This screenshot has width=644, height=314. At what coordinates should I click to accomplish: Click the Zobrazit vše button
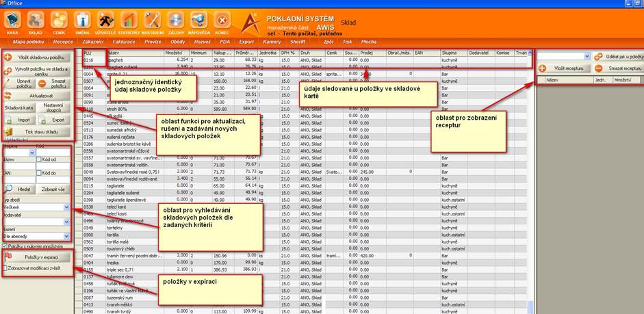point(54,189)
